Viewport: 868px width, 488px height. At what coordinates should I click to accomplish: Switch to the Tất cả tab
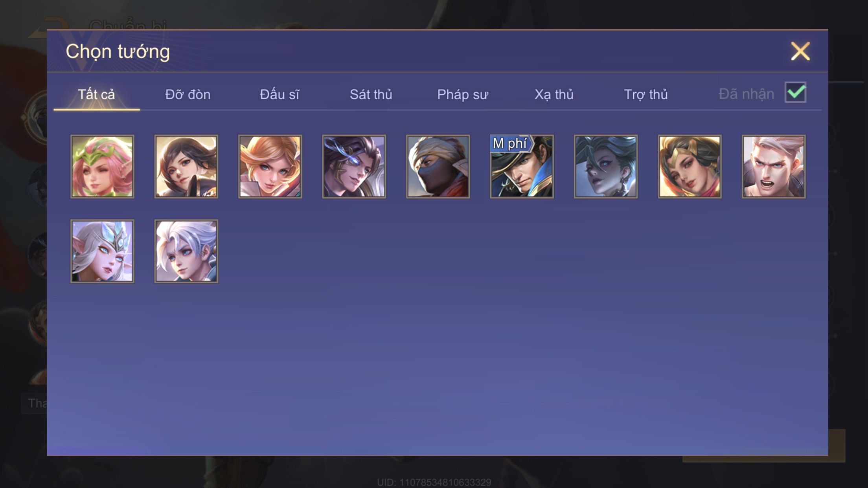point(96,94)
